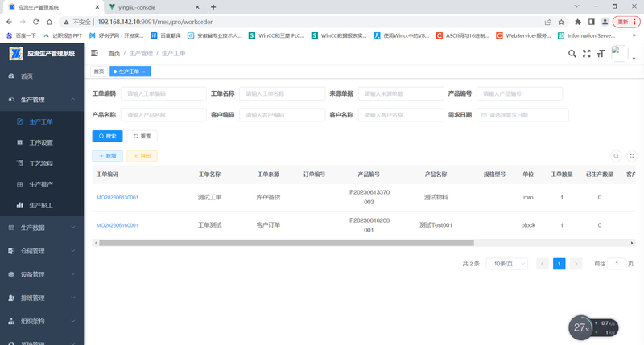The height and width of the screenshot is (345, 644).
Task: Click the right arrow of horizontal scrollbar
Action: click(632, 243)
